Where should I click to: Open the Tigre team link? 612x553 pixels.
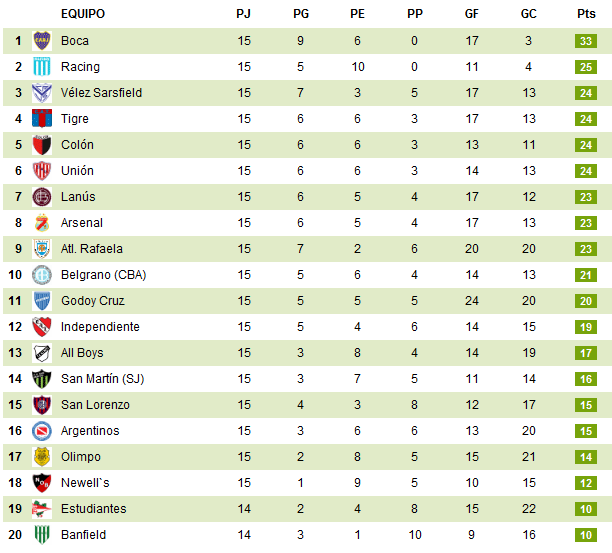tap(75, 119)
